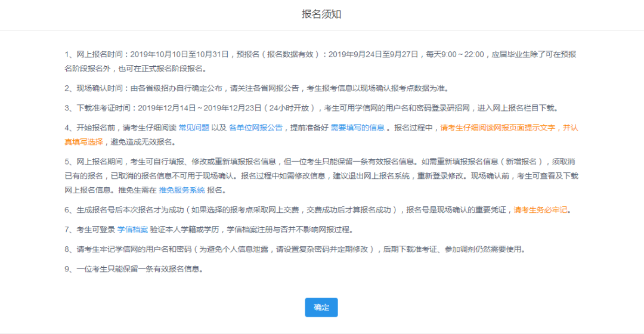Open the 各单位网报公告 link
This screenshot has width=644, height=334.
point(255,128)
